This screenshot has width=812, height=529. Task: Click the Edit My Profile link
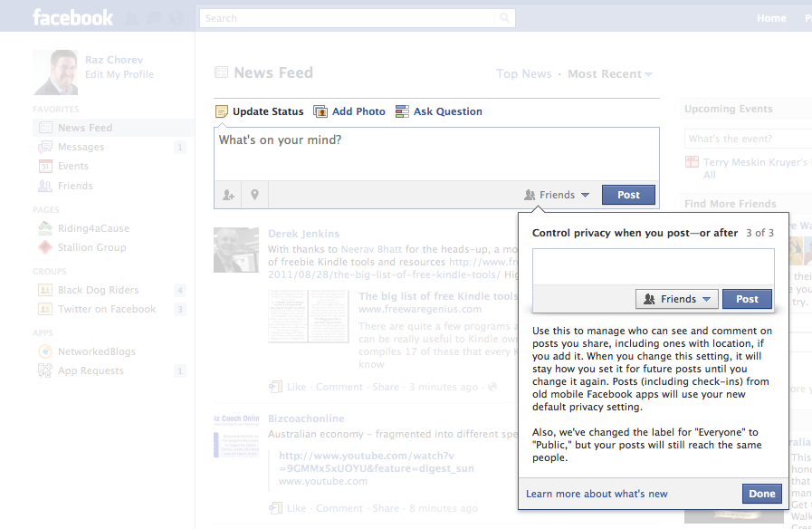coord(119,74)
